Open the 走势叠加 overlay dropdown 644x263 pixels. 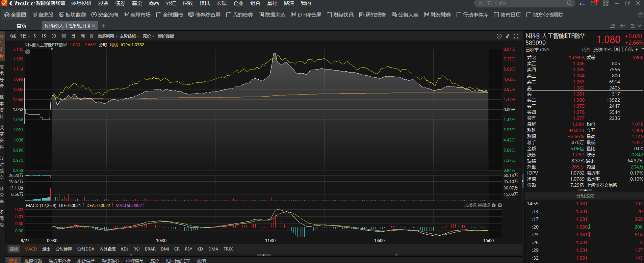(x=129, y=36)
